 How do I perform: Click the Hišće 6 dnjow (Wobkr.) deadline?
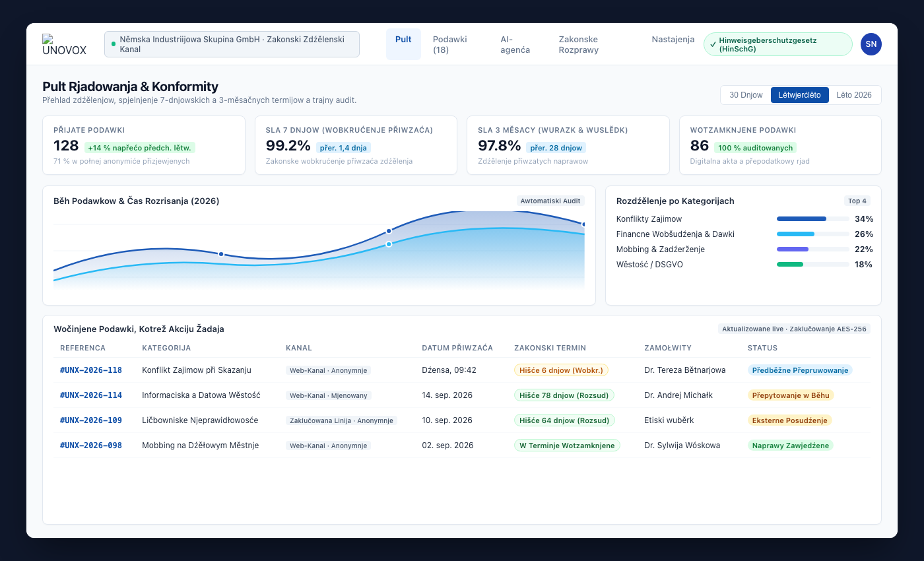click(x=561, y=370)
